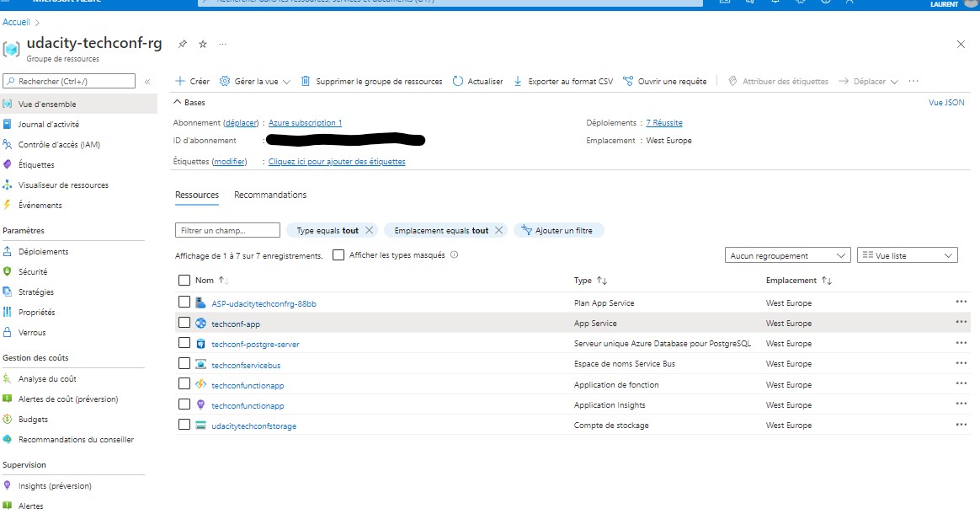Select all resources header checkbox

[x=184, y=280]
